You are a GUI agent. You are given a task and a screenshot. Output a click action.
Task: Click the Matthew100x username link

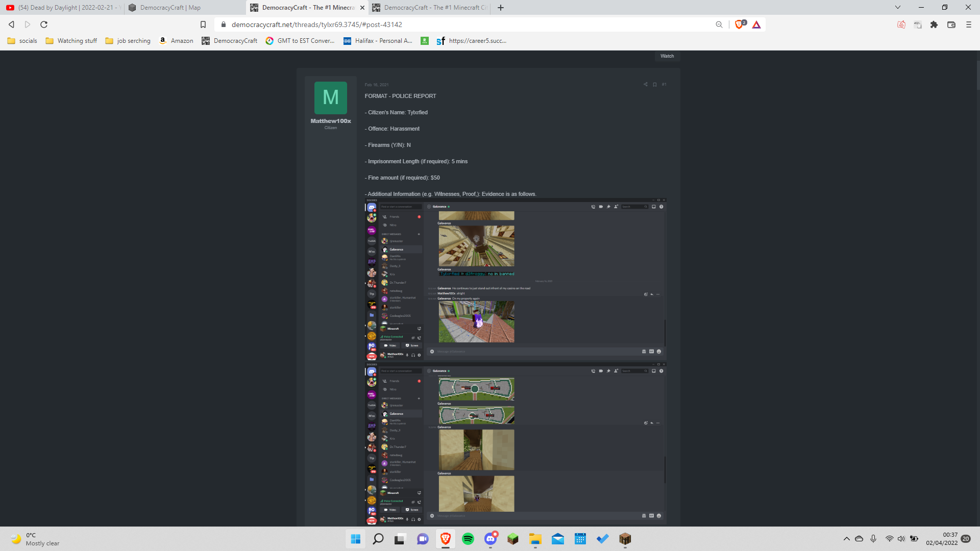point(331,121)
